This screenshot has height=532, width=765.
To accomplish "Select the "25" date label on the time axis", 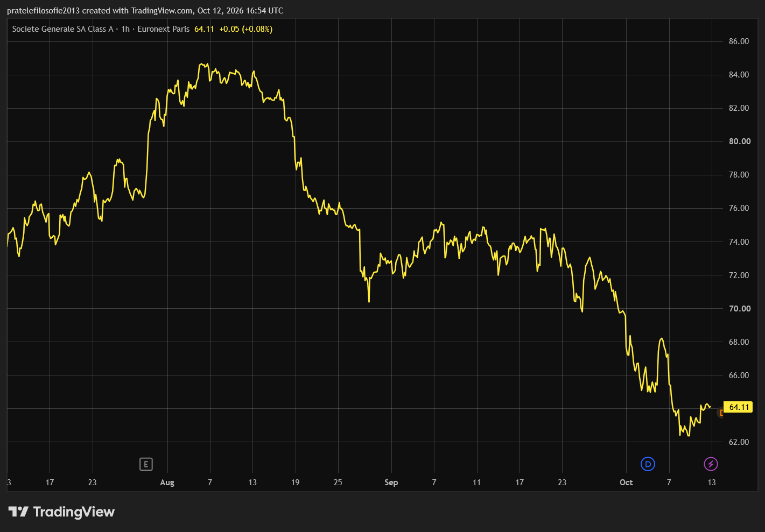I will tap(338, 483).
